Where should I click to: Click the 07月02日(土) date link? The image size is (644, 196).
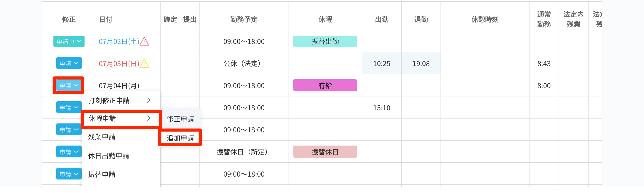[119, 42]
